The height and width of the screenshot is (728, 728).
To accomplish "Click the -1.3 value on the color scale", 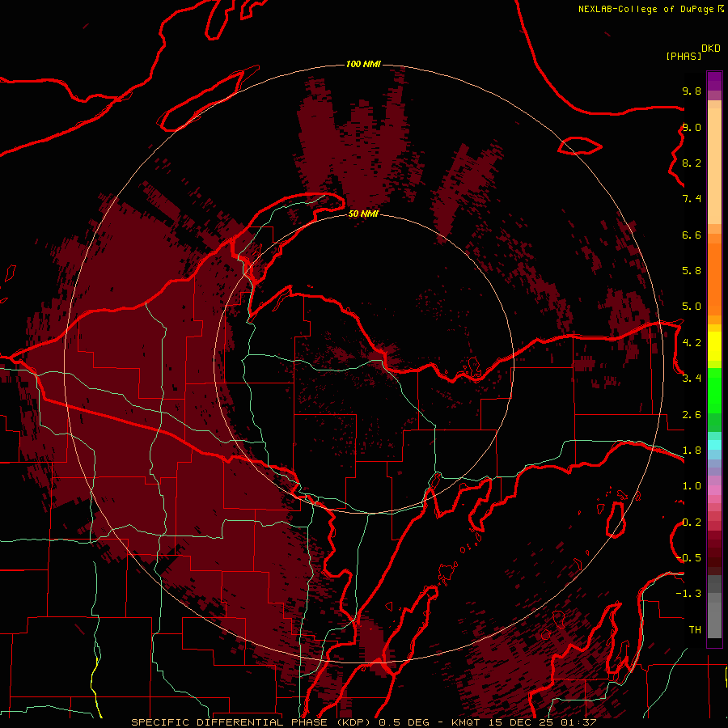I will click(689, 594).
